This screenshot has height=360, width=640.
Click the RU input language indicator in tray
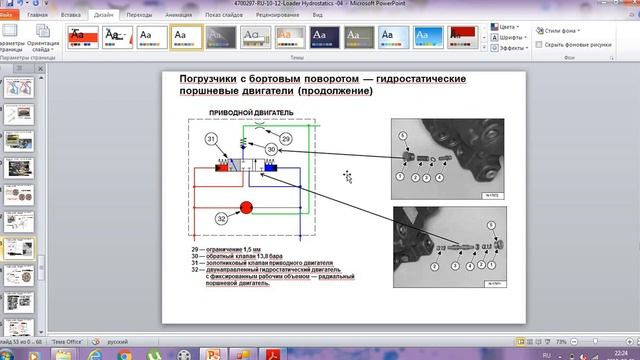tap(547, 356)
